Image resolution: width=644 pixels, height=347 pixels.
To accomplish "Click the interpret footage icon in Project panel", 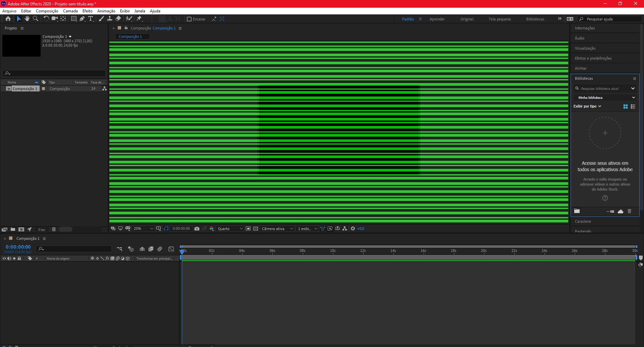I will 4,229.
